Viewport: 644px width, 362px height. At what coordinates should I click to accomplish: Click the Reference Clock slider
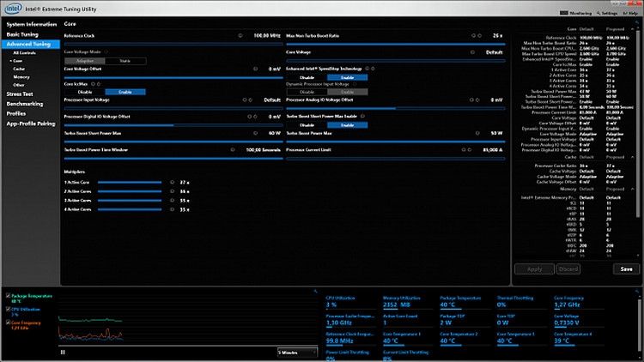point(173,44)
